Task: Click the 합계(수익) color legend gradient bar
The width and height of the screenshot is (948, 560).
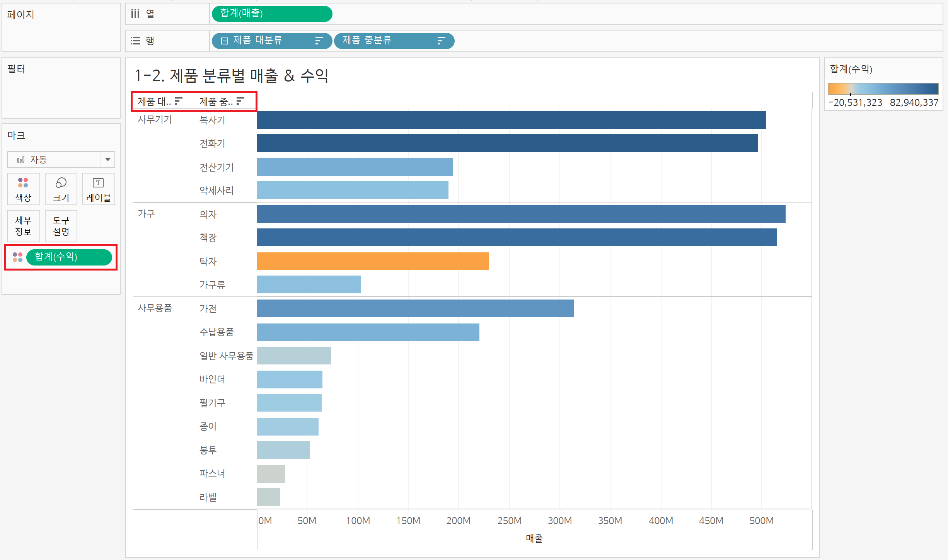Action: 883,89
